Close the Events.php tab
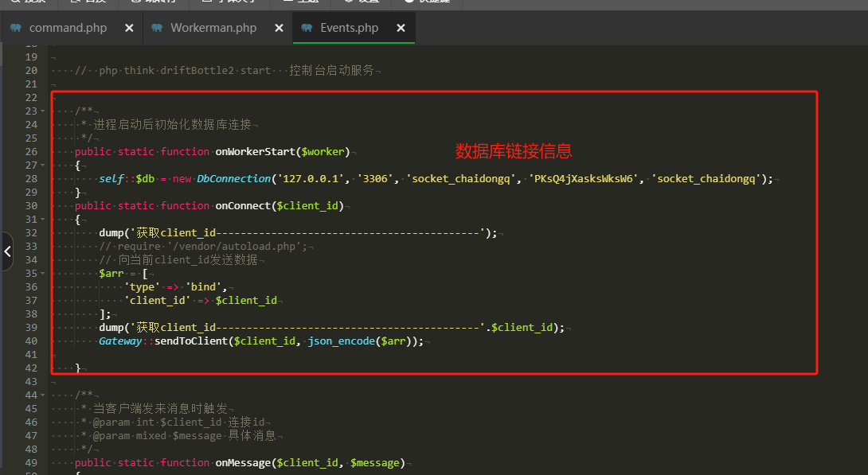This screenshot has height=475, width=868. coord(401,27)
